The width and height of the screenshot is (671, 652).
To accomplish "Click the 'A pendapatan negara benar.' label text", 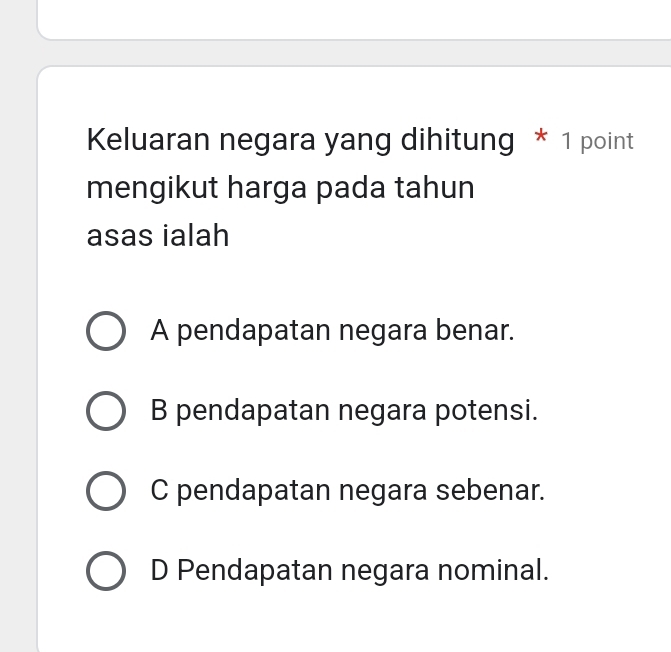I will tap(333, 329).
